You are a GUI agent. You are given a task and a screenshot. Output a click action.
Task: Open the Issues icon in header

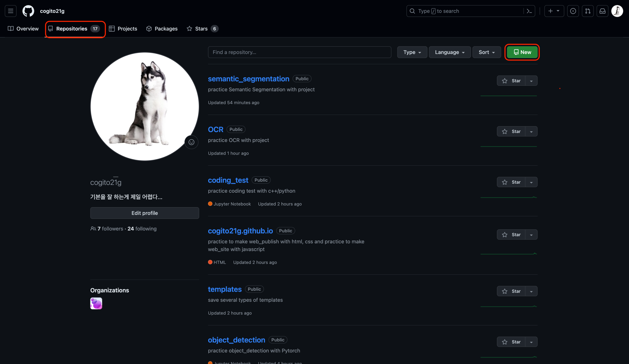(573, 11)
